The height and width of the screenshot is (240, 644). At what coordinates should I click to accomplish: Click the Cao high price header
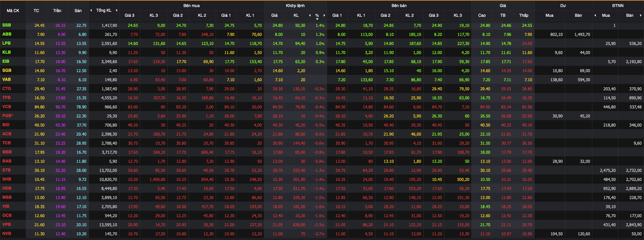click(x=482, y=15)
